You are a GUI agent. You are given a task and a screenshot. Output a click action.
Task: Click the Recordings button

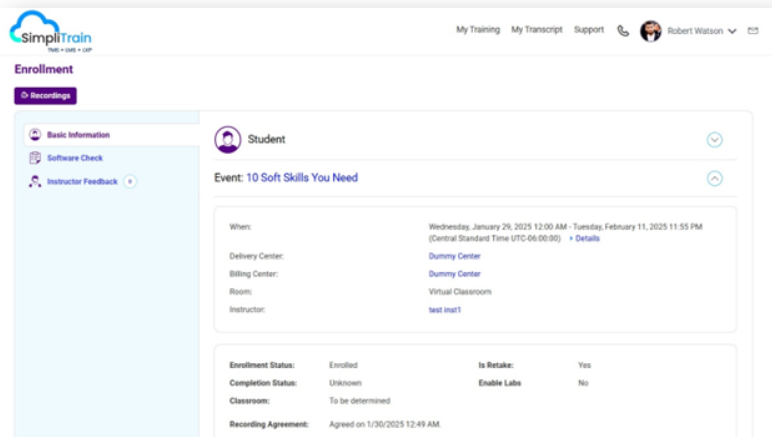coord(45,96)
